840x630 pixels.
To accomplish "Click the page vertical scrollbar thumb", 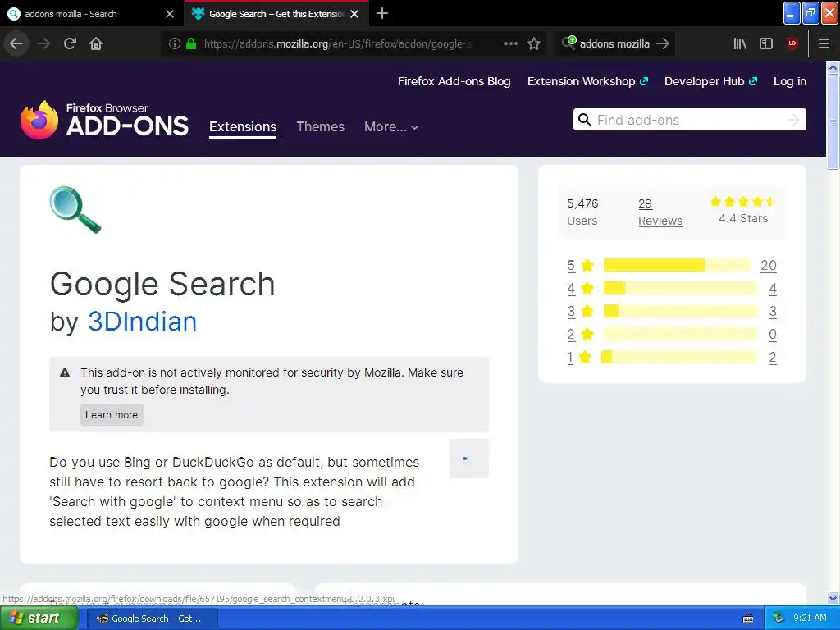I will (x=833, y=122).
